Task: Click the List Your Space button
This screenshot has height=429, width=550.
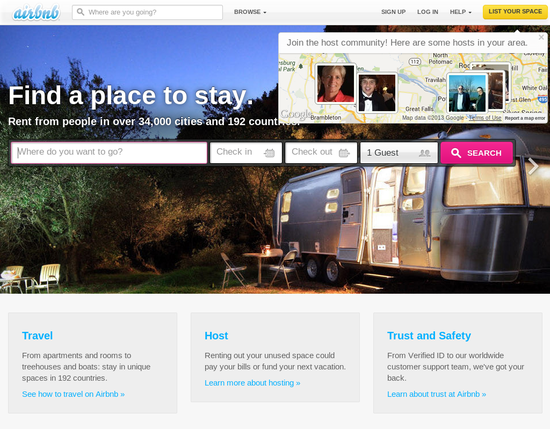Action: [515, 12]
